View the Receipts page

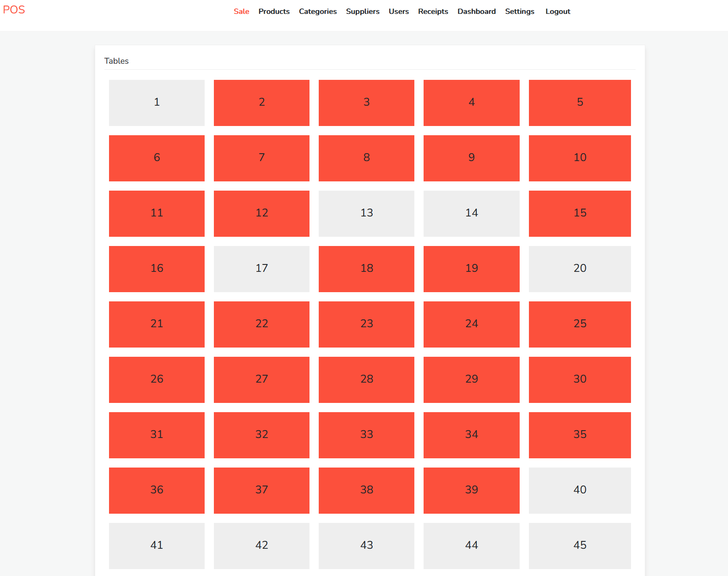(433, 12)
